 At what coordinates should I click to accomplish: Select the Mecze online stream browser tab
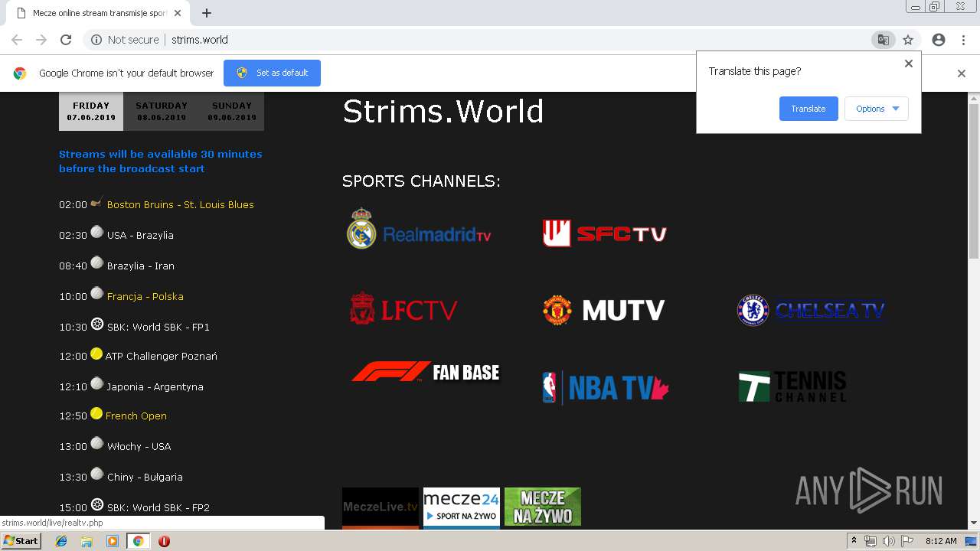[x=96, y=13]
